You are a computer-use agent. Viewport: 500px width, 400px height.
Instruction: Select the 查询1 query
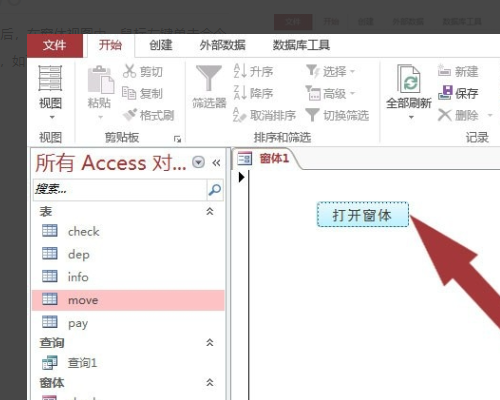(128, 363)
